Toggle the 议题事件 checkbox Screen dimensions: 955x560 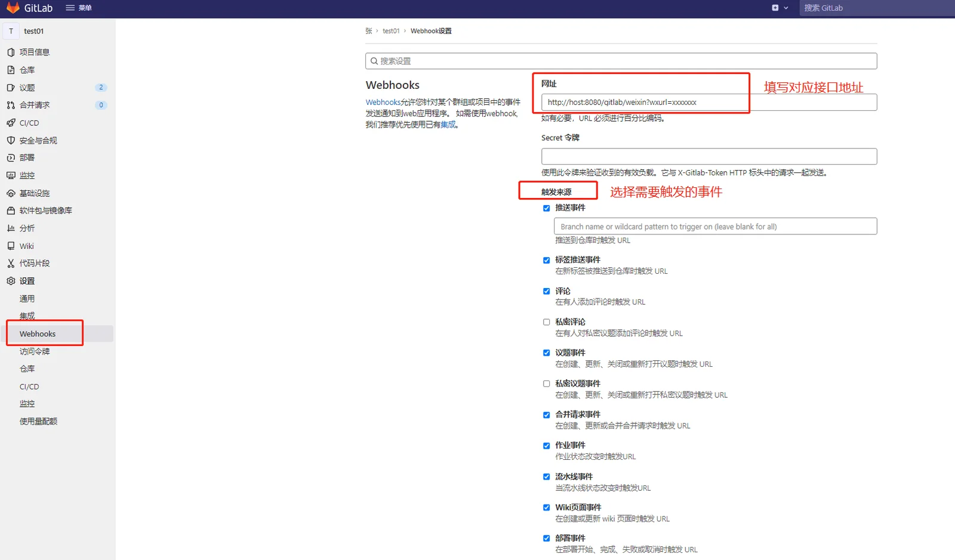546,353
